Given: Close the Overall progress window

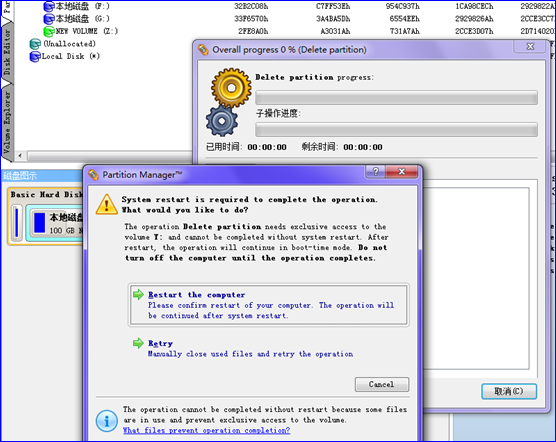Looking at the screenshot, I should (530, 46).
